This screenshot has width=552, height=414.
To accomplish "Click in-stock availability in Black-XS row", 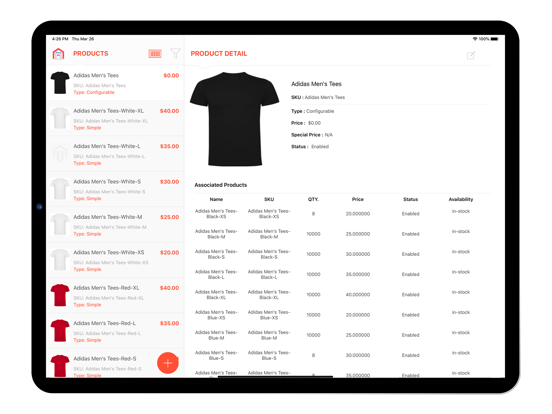I will tap(461, 211).
